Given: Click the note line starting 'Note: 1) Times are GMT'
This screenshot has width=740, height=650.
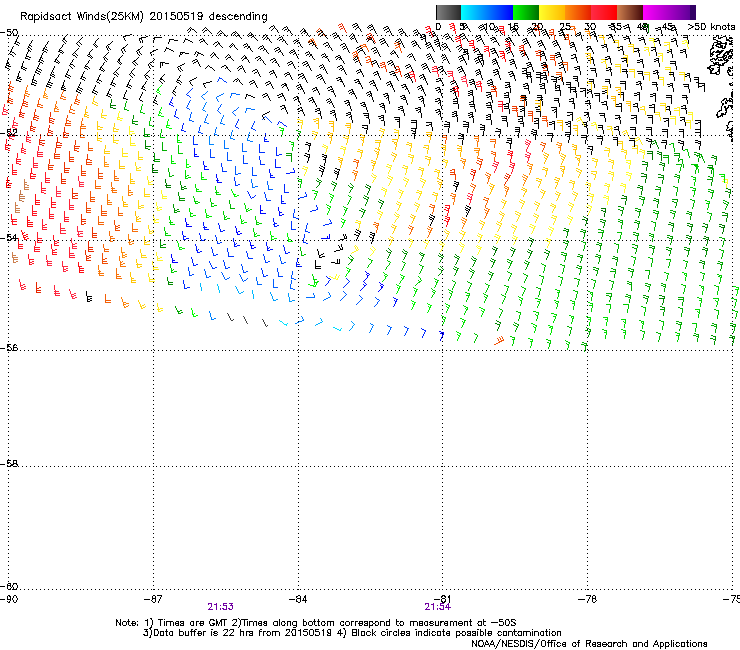Looking at the screenshot, I should (316, 623).
